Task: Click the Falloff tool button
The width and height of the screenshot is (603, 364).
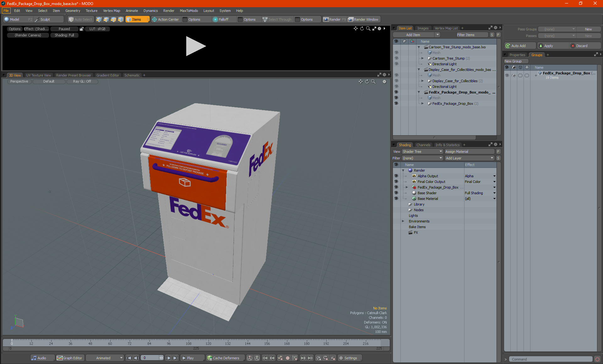Action: click(221, 19)
